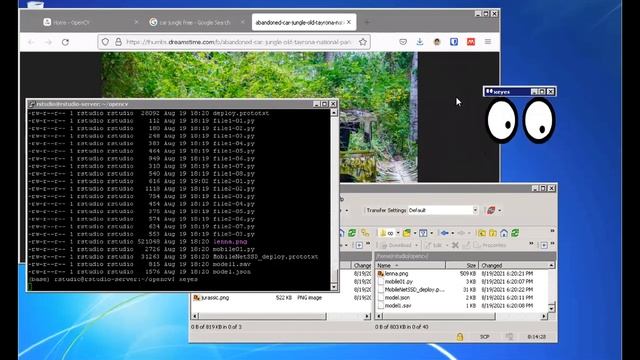The image size is (640, 360).
Task: Open a new Firefox tab
Action: [x=367, y=22]
